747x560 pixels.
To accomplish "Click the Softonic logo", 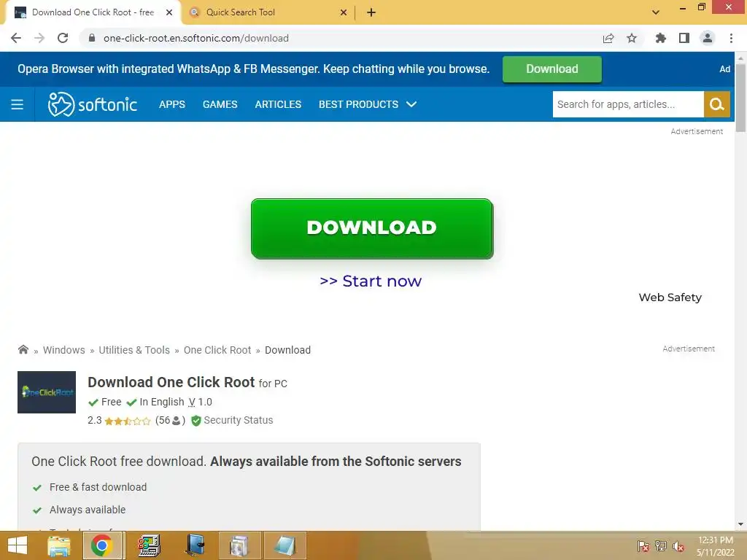I will coord(93,104).
